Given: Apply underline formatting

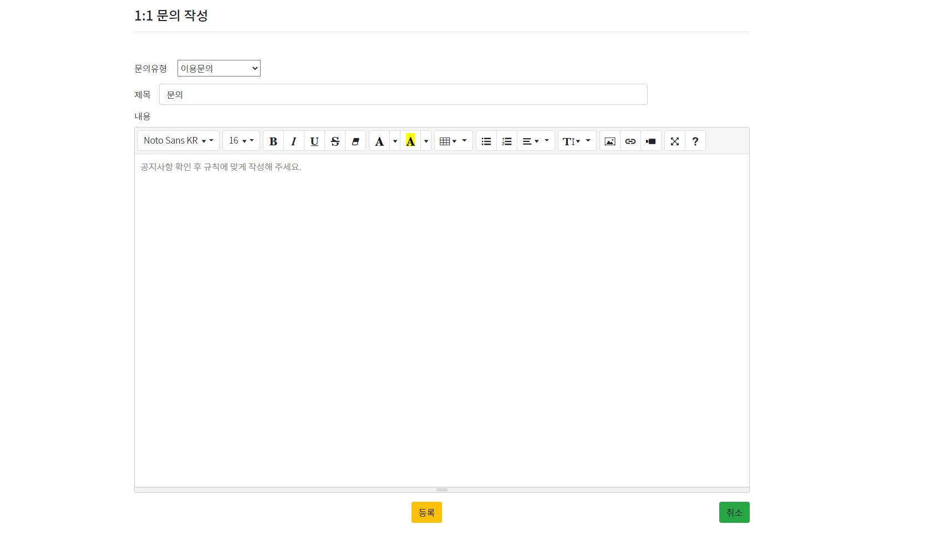Looking at the screenshot, I should [314, 141].
